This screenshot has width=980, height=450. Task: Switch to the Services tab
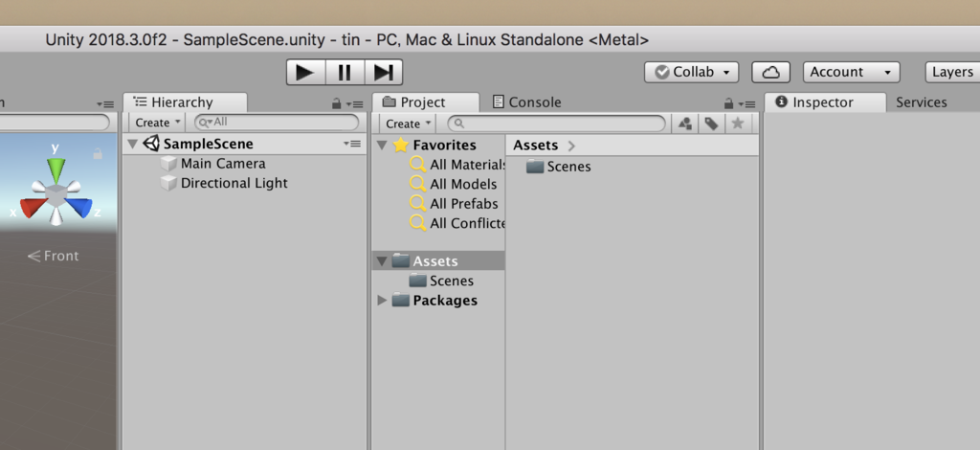(922, 102)
